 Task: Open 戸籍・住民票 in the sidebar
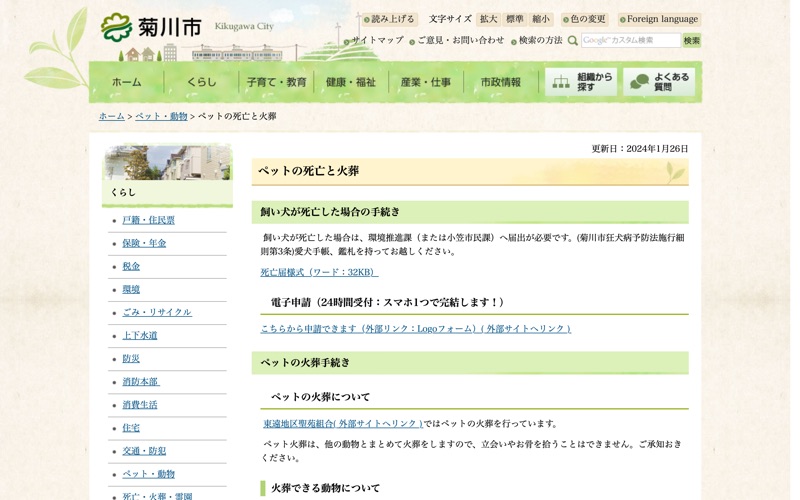148,220
